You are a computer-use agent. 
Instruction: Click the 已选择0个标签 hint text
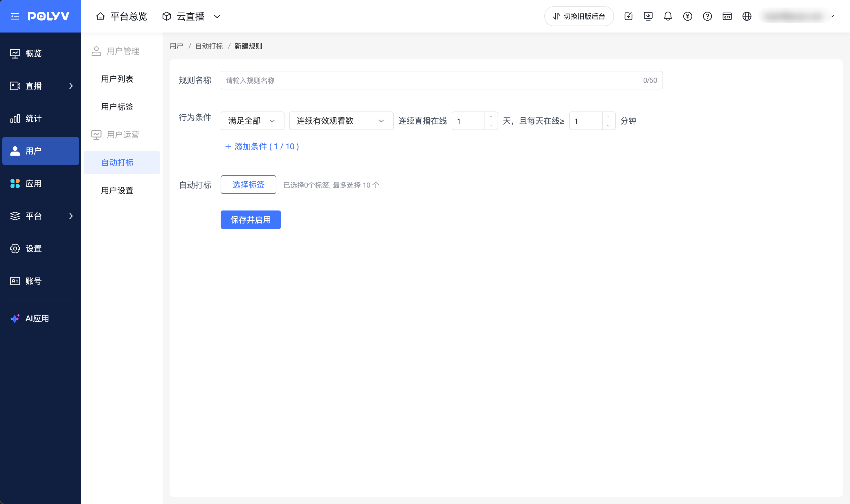pos(331,185)
